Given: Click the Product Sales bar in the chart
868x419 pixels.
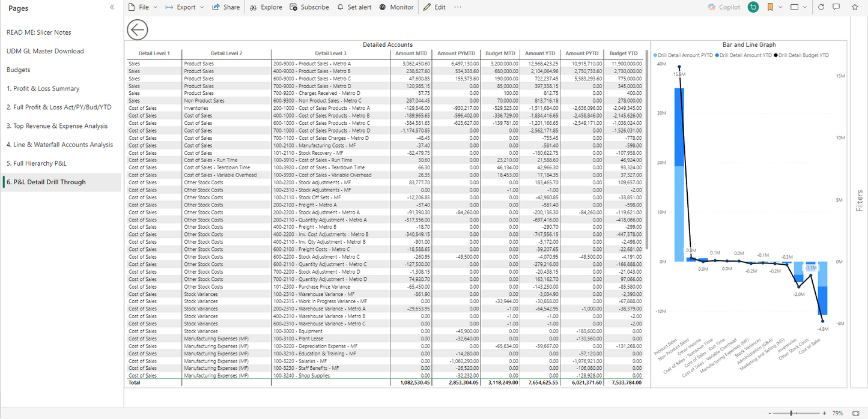Looking at the screenshot, I should tap(679, 174).
